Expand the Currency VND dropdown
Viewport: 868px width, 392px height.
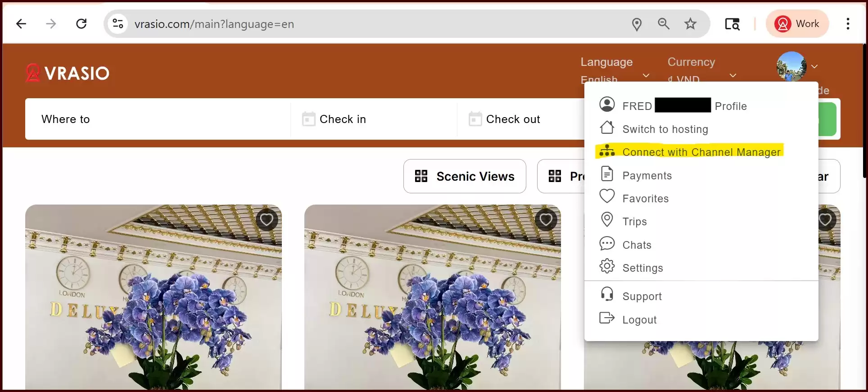tap(701, 70)
